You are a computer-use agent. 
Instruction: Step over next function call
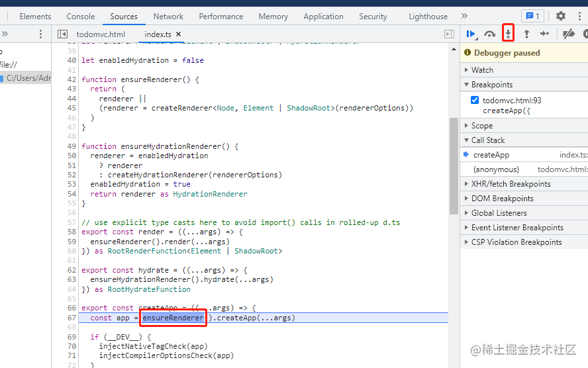click(490, 34)
